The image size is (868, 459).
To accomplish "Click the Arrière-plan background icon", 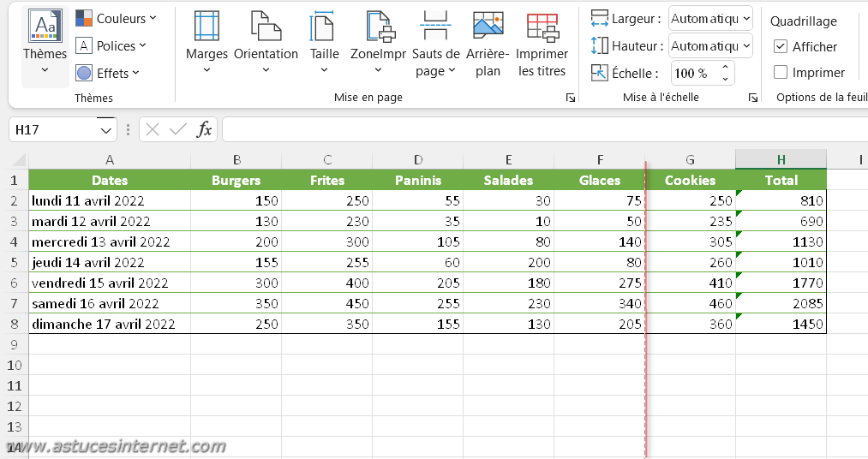I will 488,26.
